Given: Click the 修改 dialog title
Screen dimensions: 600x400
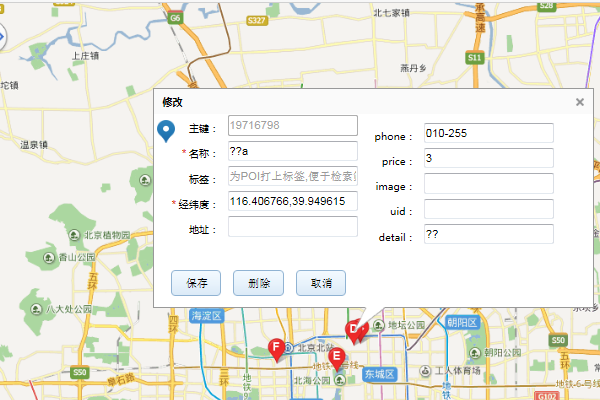Looking at the screenshot, I should [x=172, y=102].
